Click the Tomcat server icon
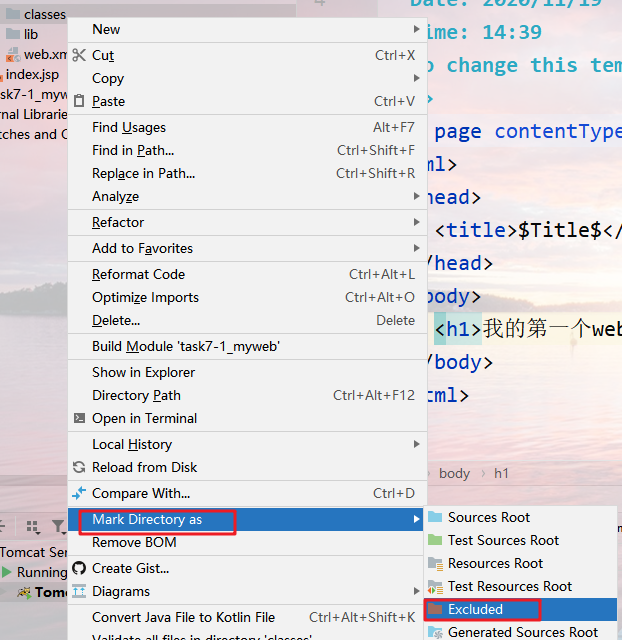Image resolution: width=622 pixels, height=640 pixels. [24, 592]
